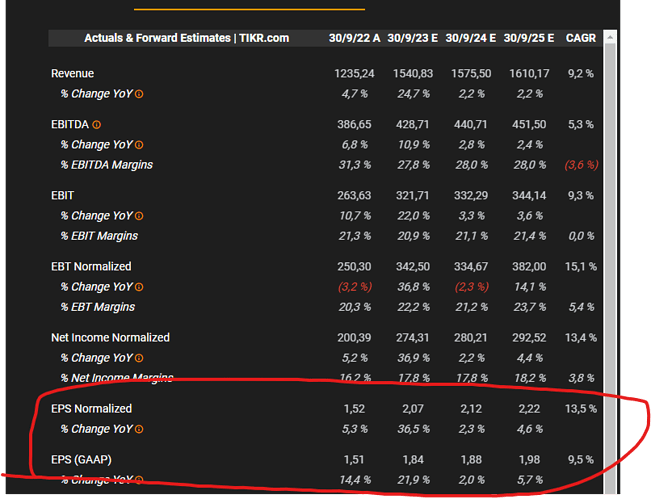
Task: Select the 30/9/23 E column header
Action: pos(413,38)
